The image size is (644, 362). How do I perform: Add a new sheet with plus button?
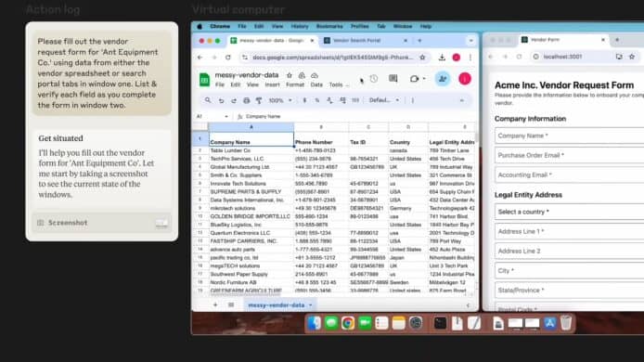point(215,304)
